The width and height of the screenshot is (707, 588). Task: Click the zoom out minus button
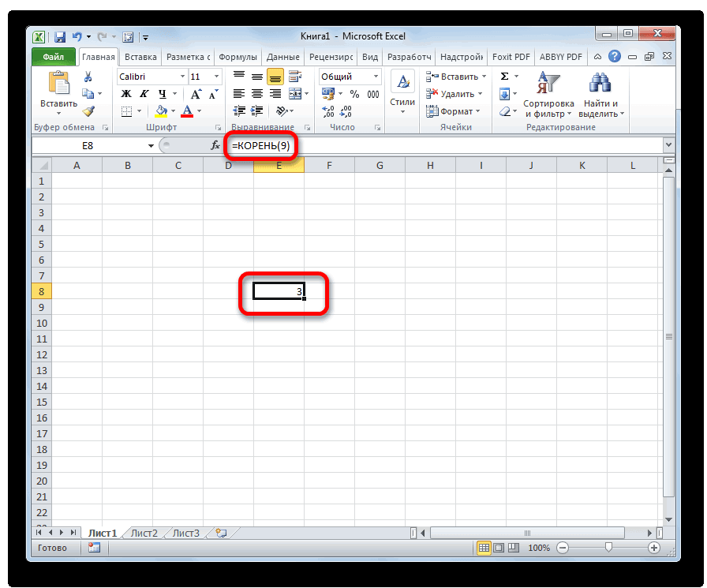(563, 548)
